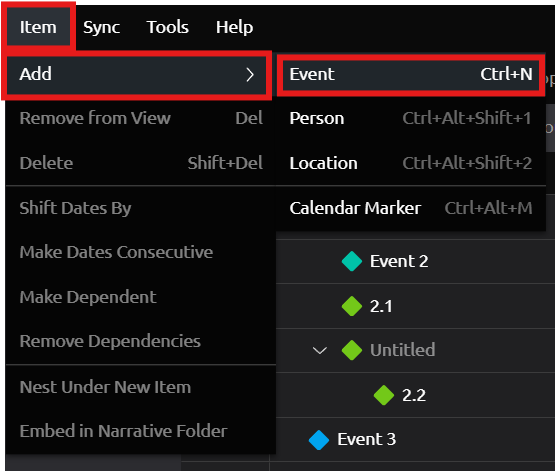This screenshot has height=471, width=555.
Task: Select the Add submenu entry
Action: coord(137,74)
